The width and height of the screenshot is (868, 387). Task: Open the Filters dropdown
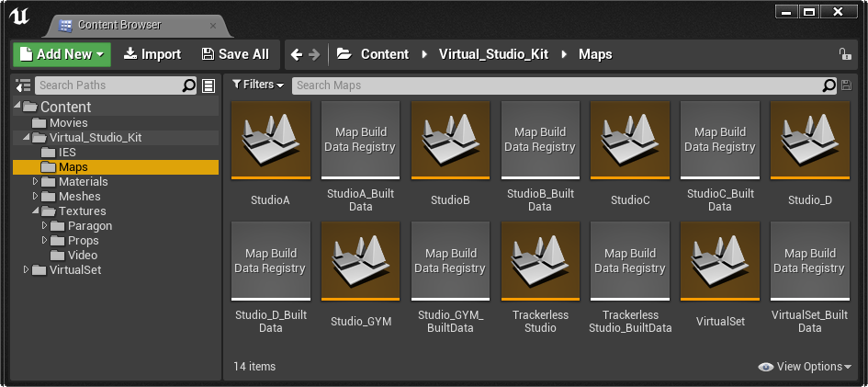[x=258, y=85]
